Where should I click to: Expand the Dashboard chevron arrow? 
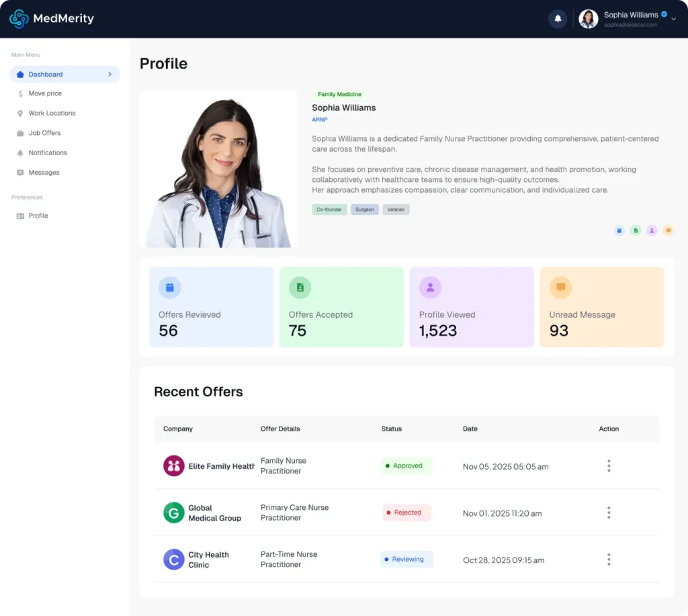pos(110,75)
